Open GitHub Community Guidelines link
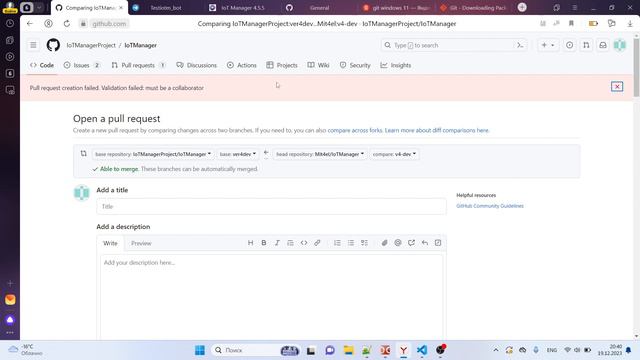The image size is (640, 360). 490,206
